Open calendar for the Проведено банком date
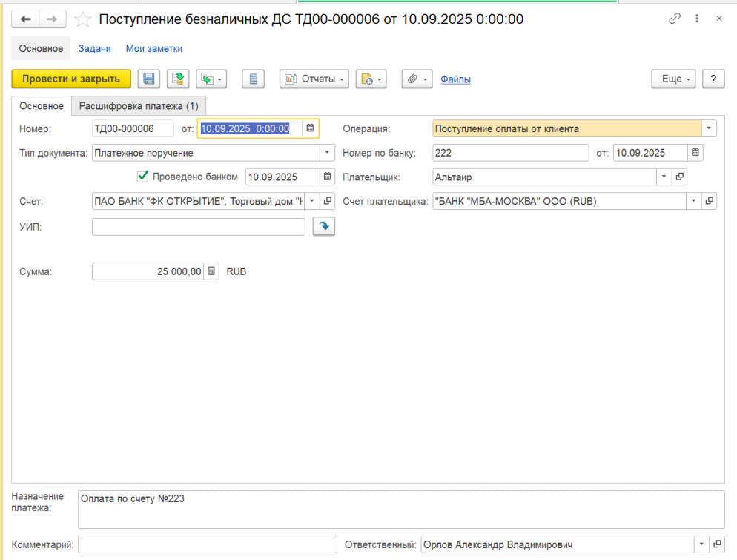The width and height of the screenshot is (737, 560). pyautogui.click(x=327, y=177)
